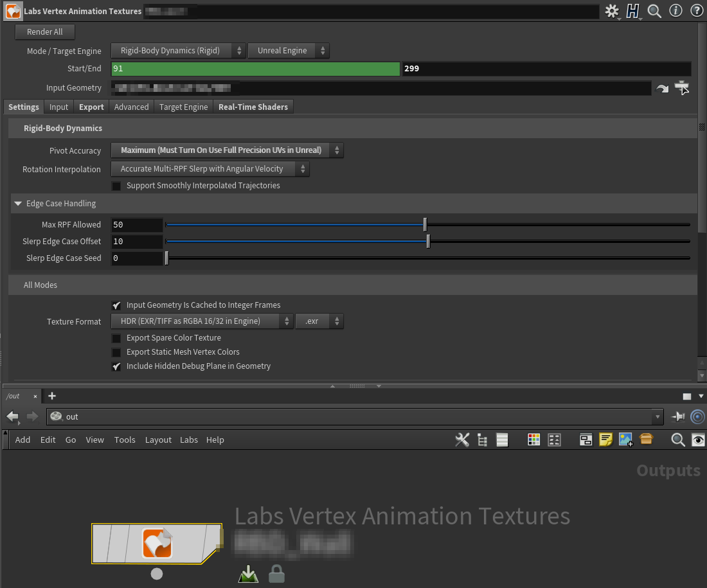Pin the network pane with the pin icon

pos(678,416)
